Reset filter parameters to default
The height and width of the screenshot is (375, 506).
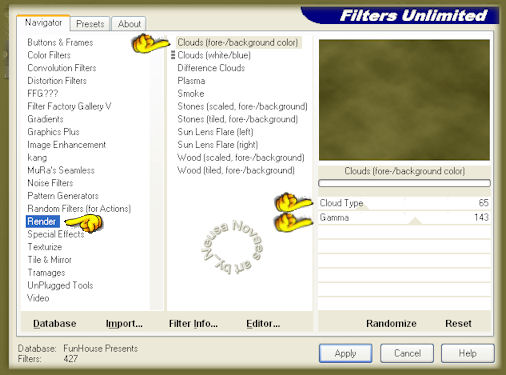coord(458,323)
